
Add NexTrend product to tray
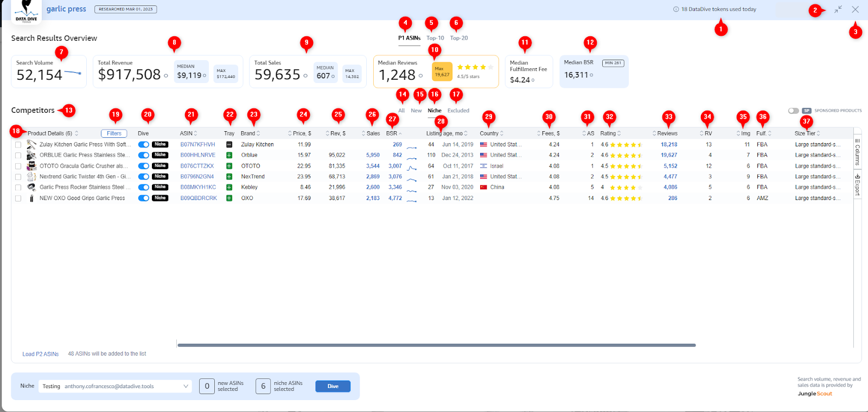tap(229, 177)
